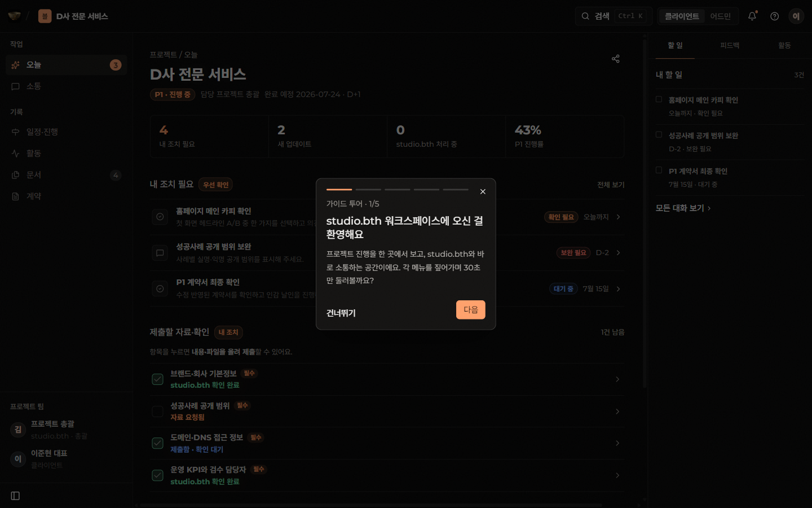Toggle the 성공사례 공개 범위 submission checkbox
Image resolution: width=812 pixels, height=508 pixels.
(158, 411)
